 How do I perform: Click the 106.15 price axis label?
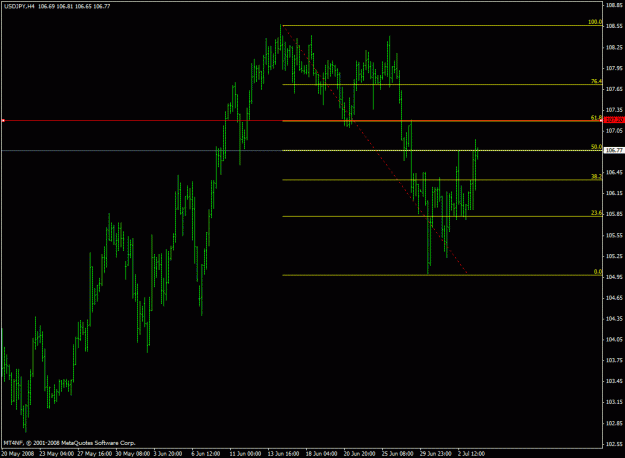point(614,193)
